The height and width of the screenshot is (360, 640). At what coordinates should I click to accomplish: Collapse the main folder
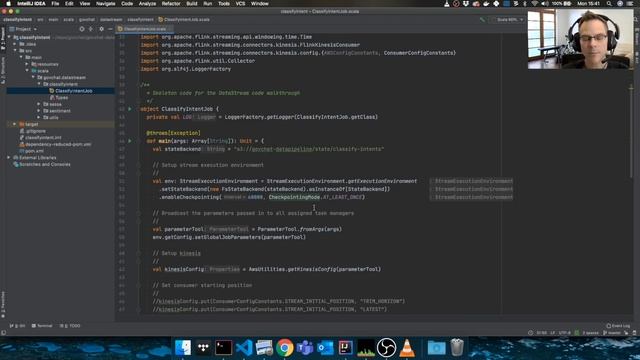click(x=21, y=57)
